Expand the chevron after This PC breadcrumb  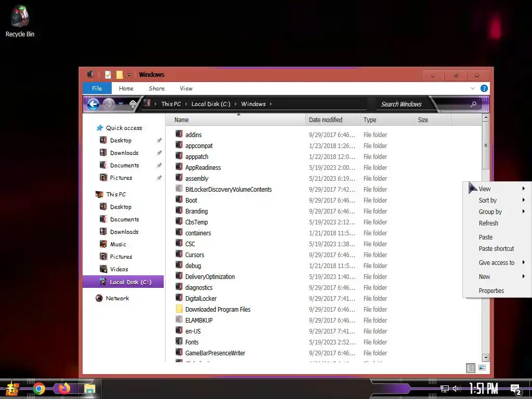[186, 104]
